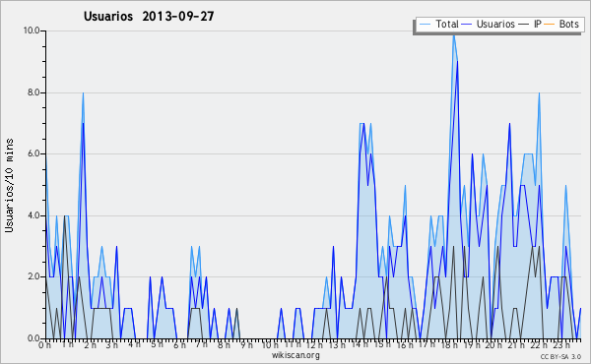
Task: Click the 8.0 y-axis value
Action: (x=33, y=92)
